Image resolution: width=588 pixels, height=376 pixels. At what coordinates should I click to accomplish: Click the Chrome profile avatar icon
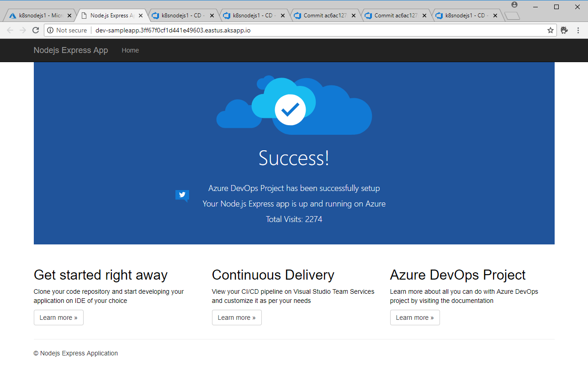coord(514,5)
